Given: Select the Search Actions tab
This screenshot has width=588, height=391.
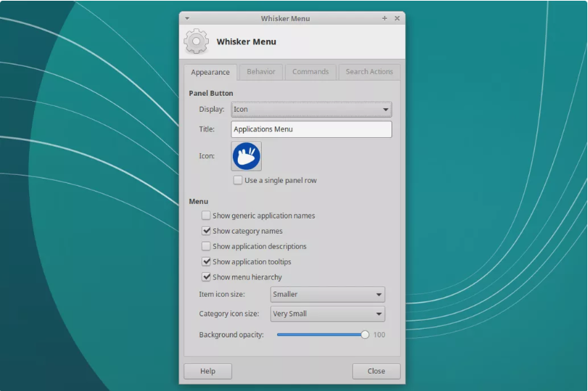Looking at the screenshot, I should tap(369, 72).
